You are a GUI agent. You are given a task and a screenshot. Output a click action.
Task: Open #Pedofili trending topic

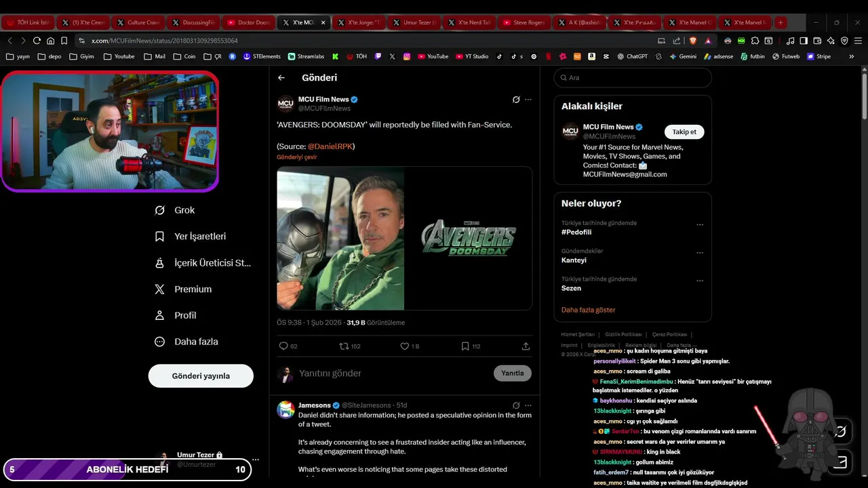[x=576, y=232]
